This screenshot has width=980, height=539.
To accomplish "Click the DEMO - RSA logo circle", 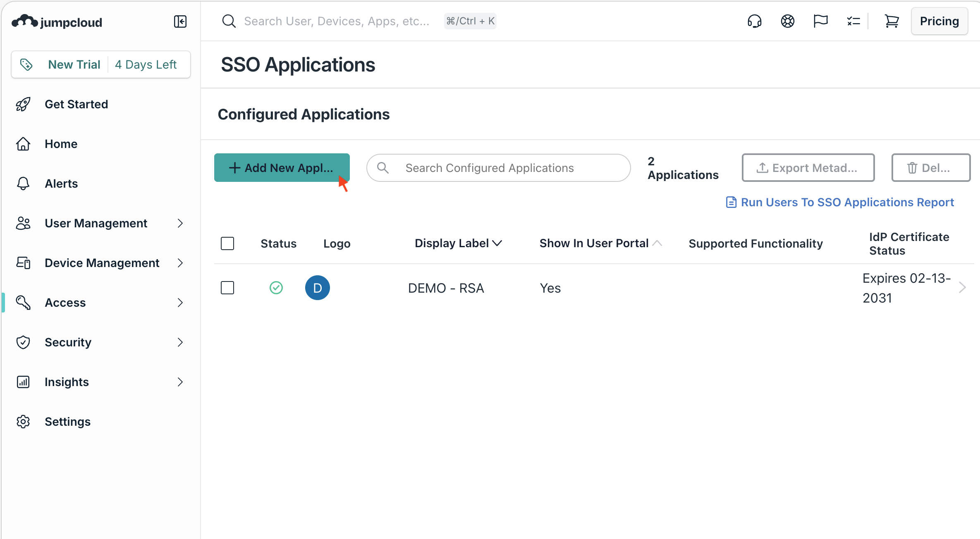I will click(x=317, y=288).
